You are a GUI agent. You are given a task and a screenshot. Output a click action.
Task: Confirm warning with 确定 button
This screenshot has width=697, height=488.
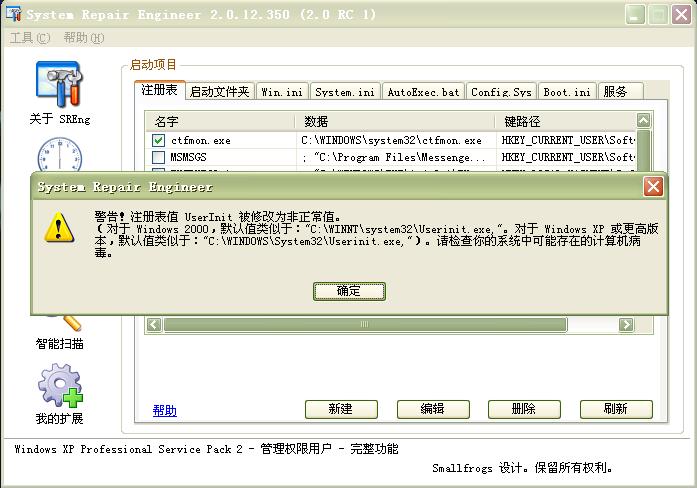(x=349, y=291)
